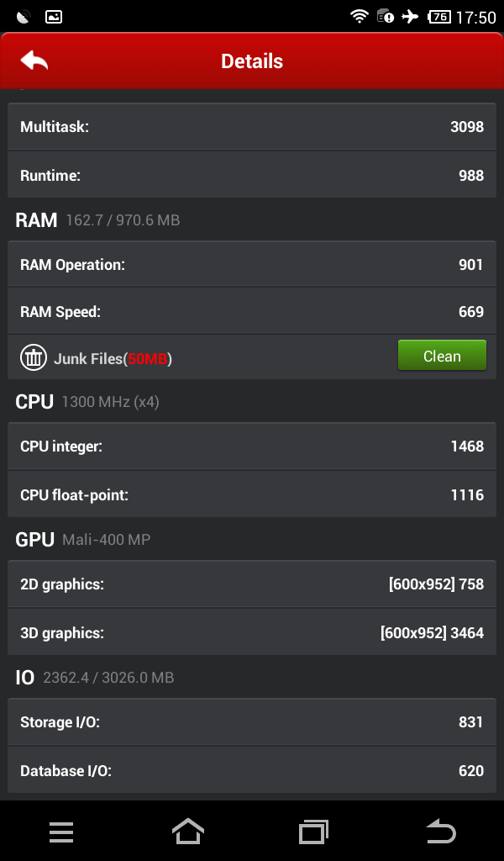The image size is (504, 861).
Task: Select the Multitask score row
Action: pyautogui.click(x=252, y=127)
